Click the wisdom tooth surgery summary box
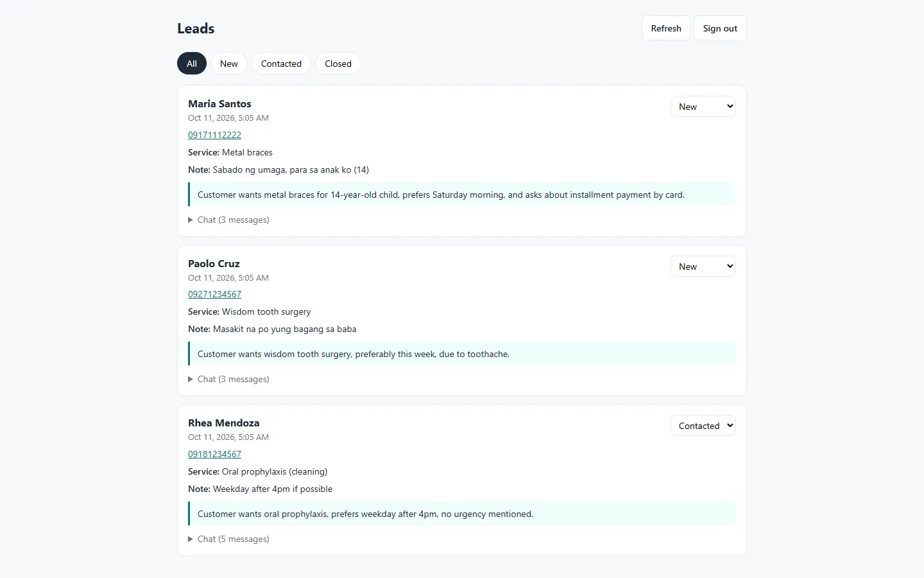Screen dimensions: 924x578 pos(462,354)
